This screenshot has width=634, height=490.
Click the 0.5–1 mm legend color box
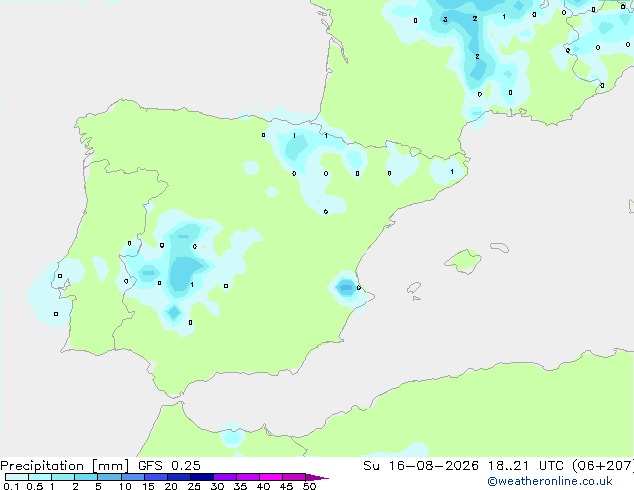[x=40, y=477]
